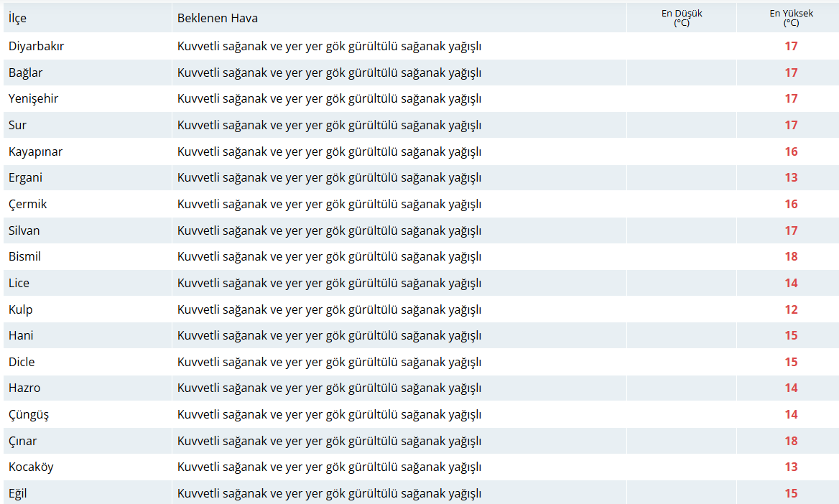Select the Bağlar district name
Screen dimensions: 839x504
(27, 73)
